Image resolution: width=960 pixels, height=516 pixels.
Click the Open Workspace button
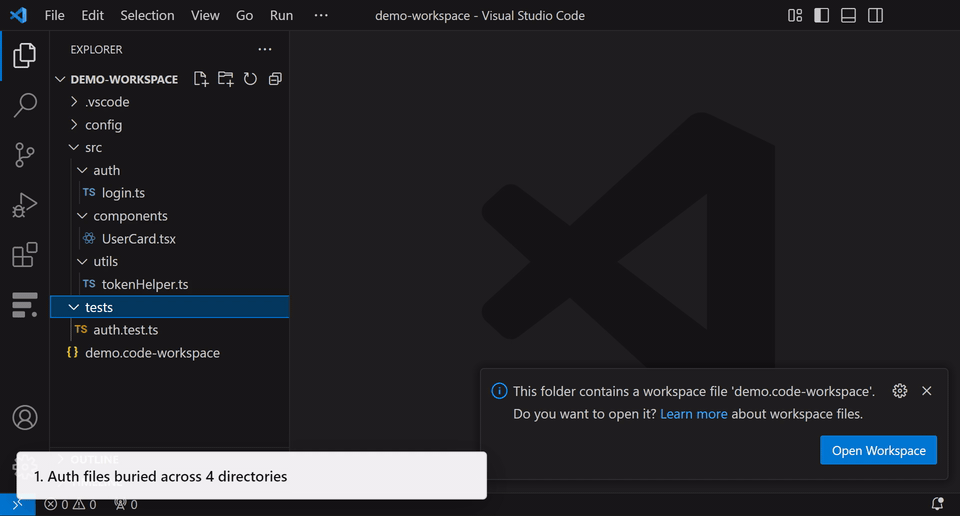click(879, 450)
